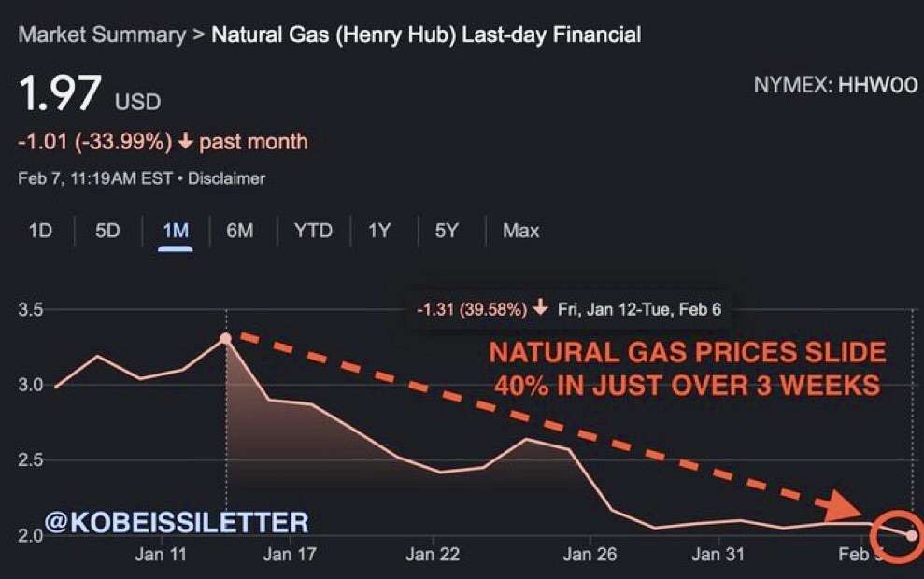This screenshot has height=579, width=924.
Task: Select the 5D time range tab
Action: click(107, 230)
